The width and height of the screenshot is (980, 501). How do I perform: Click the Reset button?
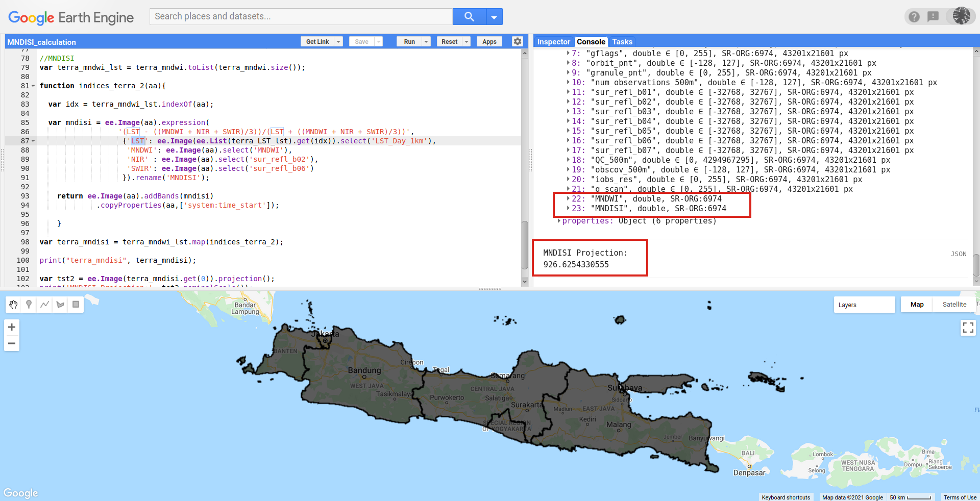tap(449, 42)
